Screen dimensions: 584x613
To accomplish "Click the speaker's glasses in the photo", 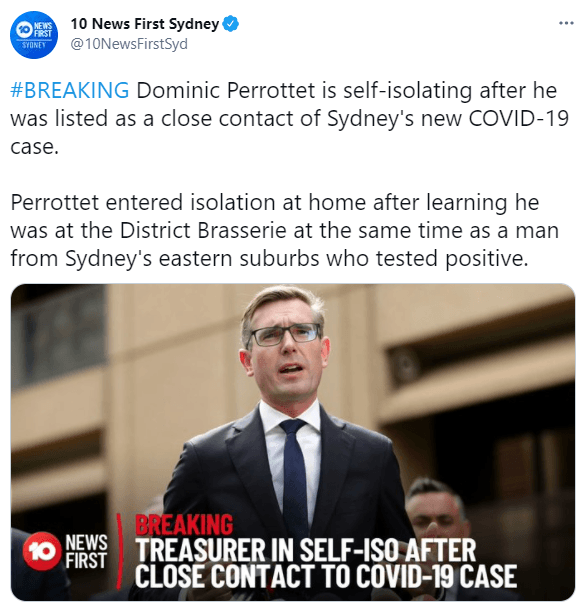I will 286,335.
